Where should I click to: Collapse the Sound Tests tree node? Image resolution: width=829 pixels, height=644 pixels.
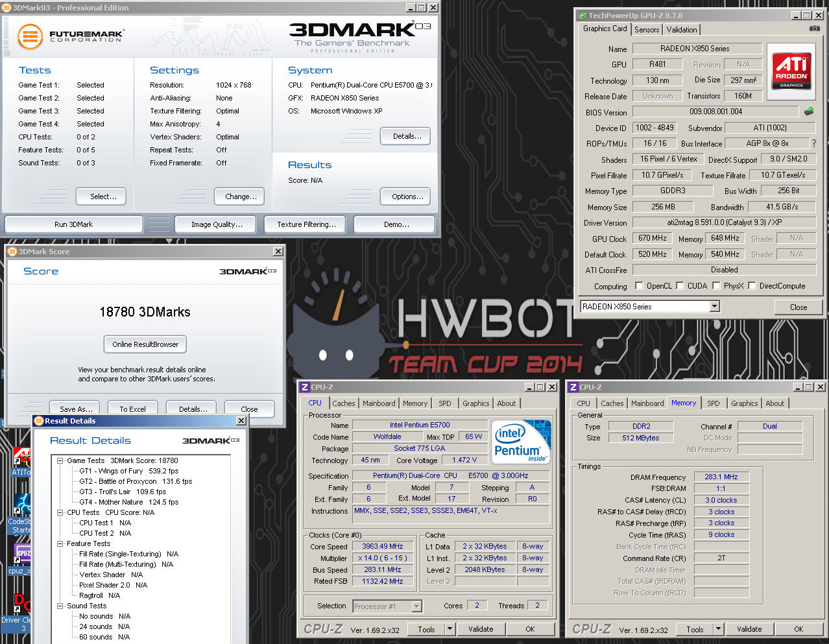(x=60, y=606)
